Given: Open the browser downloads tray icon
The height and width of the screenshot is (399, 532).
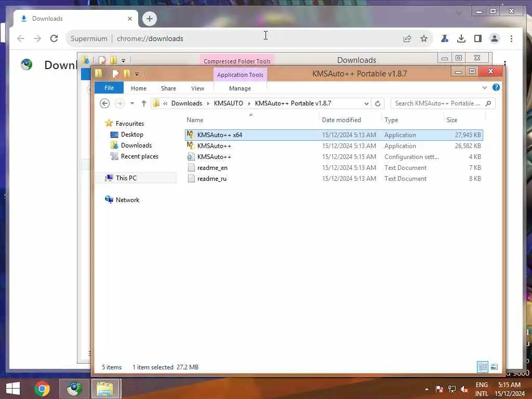Looking at the screenshot, I should [461, 38].
